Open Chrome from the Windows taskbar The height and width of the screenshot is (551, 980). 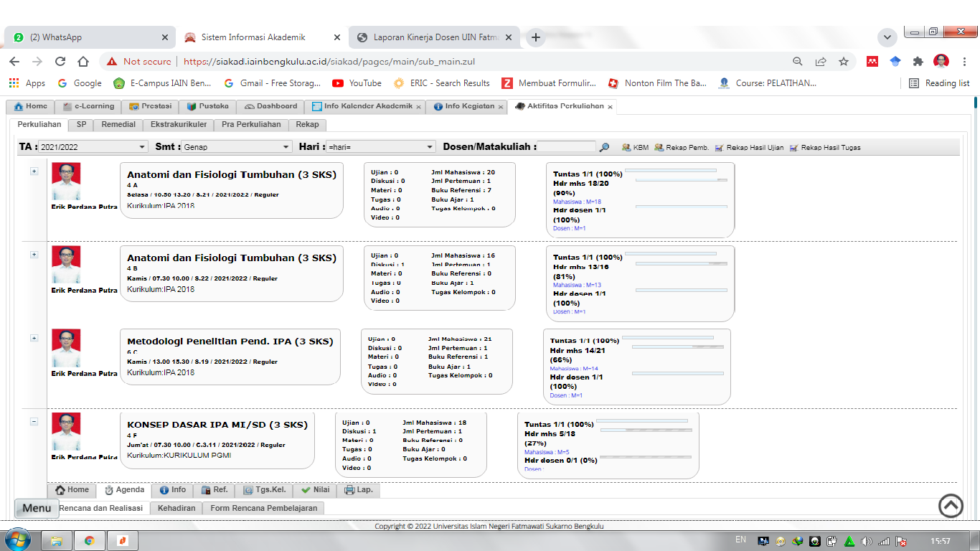click(89, 540)
